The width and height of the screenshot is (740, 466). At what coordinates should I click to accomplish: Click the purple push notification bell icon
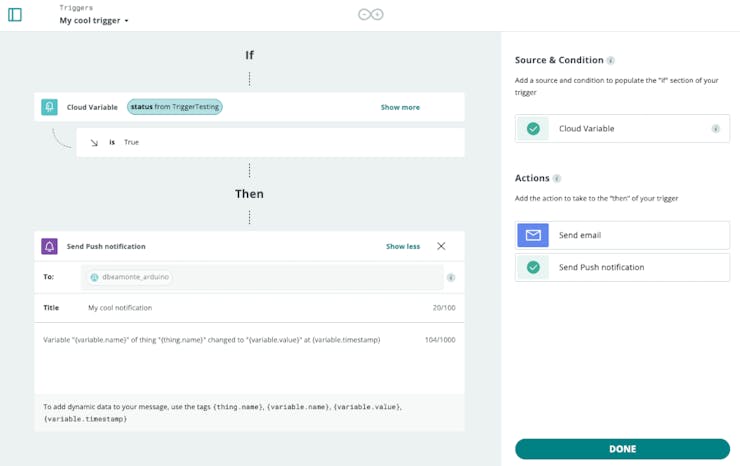(49, 246)
